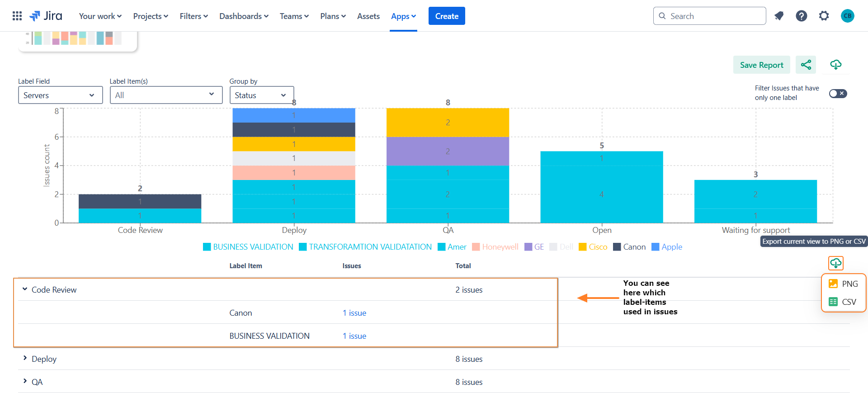Click the share report icon

tap(806, 65)
